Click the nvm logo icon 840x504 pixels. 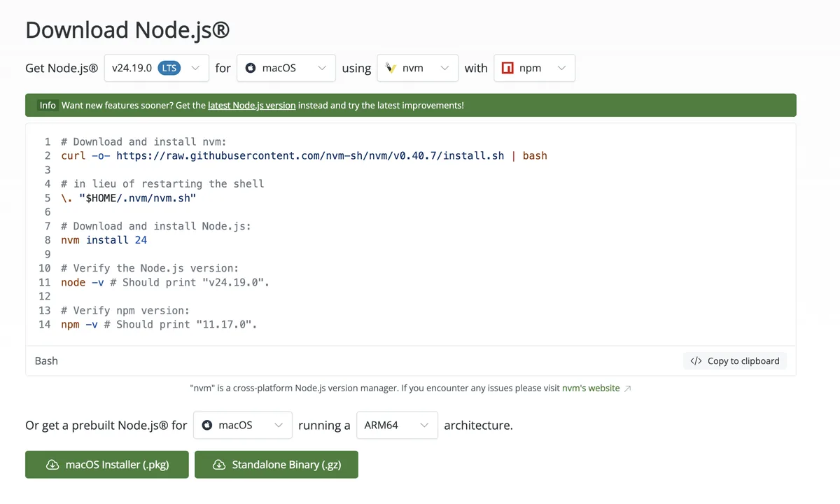coord(391,68)
